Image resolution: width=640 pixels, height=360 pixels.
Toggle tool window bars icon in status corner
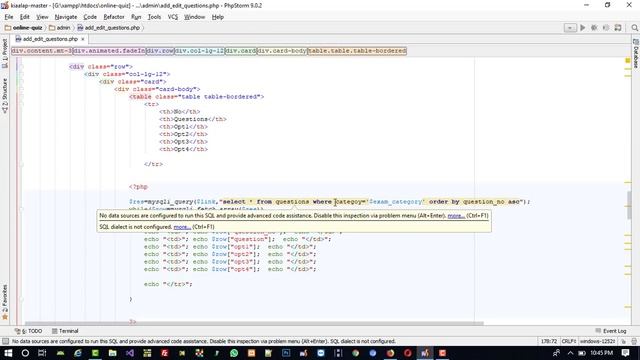click(x=5, y=341)
